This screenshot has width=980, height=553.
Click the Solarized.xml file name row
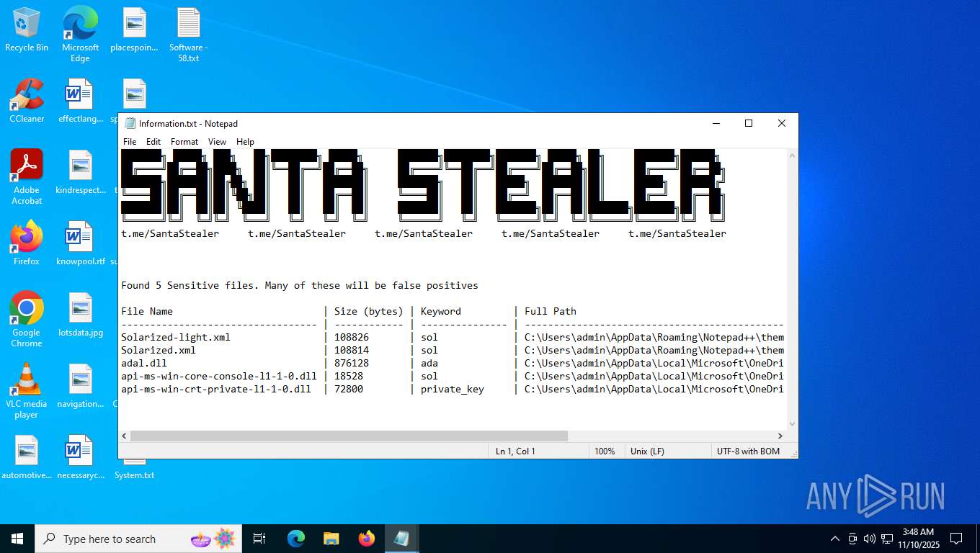(159, 350)
